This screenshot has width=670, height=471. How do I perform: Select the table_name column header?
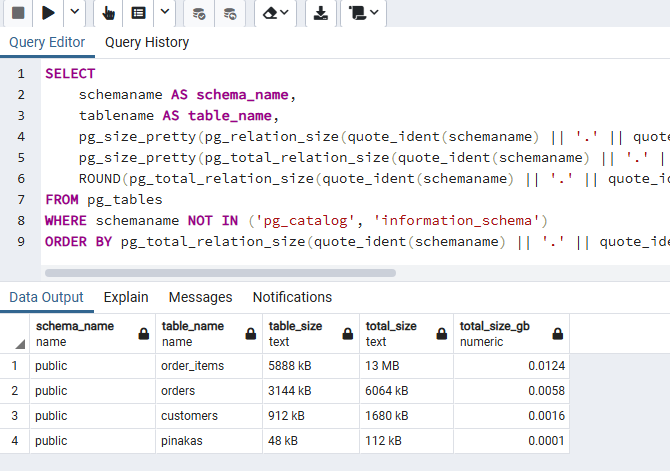(209, 334)
